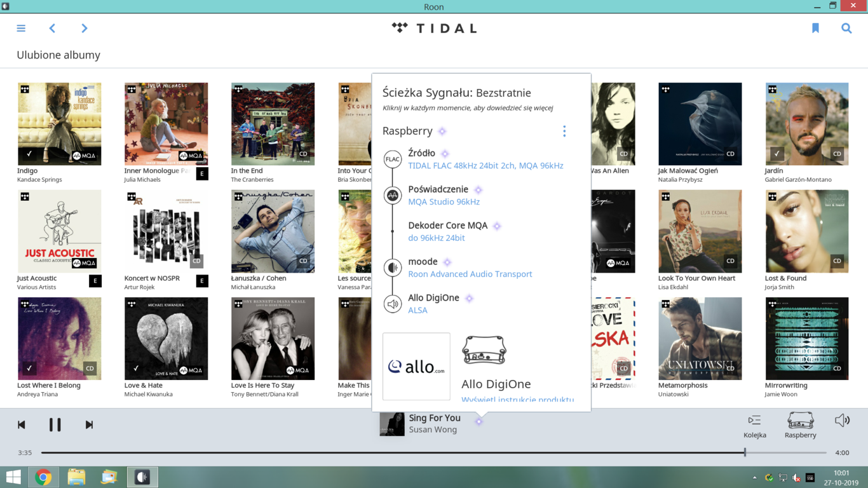Viewport: 868px width, 488px height.
Task: Click the Sing For You track title
Action: (435, 418)
